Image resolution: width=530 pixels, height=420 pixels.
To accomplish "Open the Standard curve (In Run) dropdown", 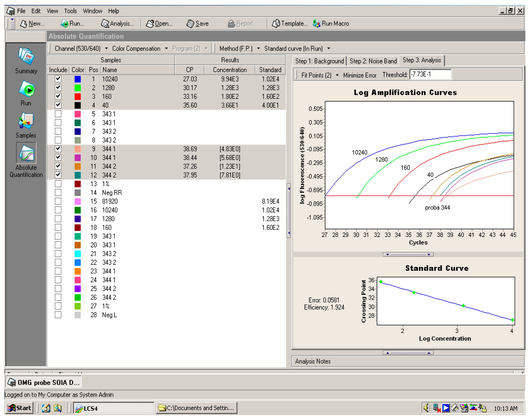I will coord(329,48).
